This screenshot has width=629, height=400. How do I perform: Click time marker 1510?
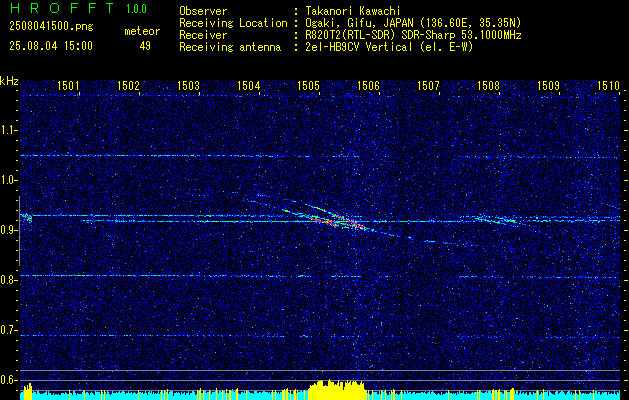coord(608,85)
